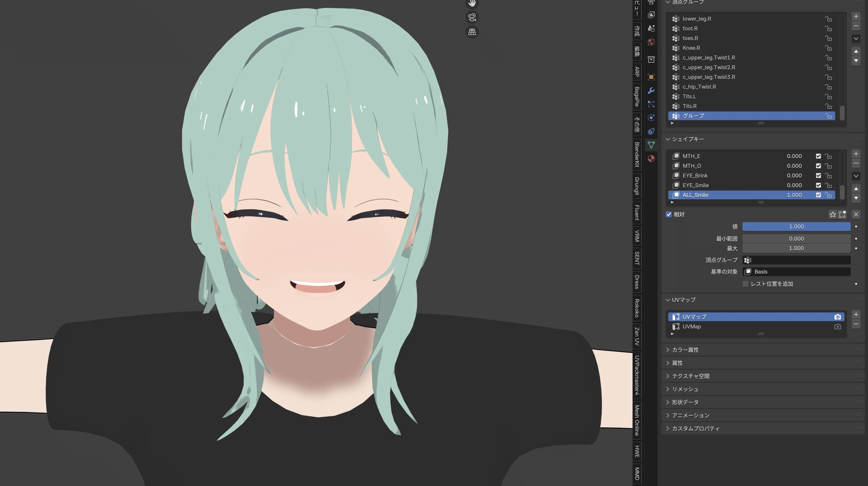
Task: Open the Object Data properties tab
Action: pos(651,145)
